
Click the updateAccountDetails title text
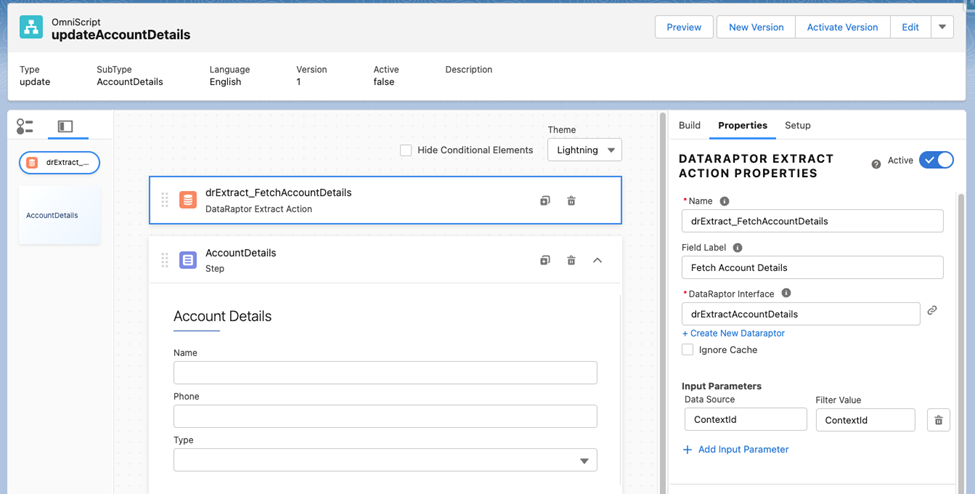coord(121,35)
